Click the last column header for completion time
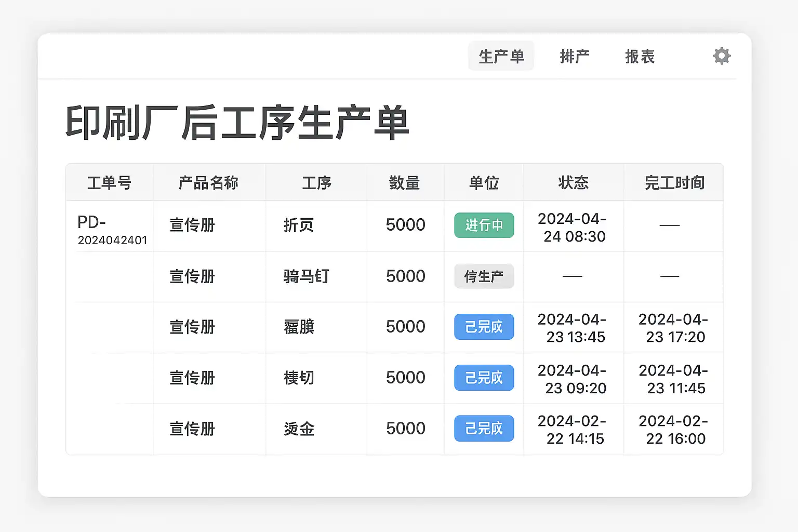Screen dimensions: 798x532 [x=674, y=183]
